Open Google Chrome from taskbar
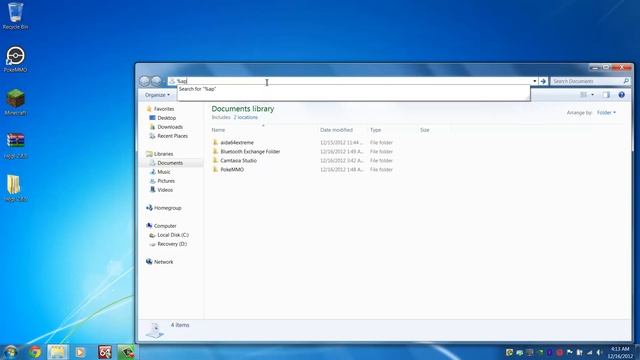The width and height of the screenshot is (640, 360). pos(35,352)
